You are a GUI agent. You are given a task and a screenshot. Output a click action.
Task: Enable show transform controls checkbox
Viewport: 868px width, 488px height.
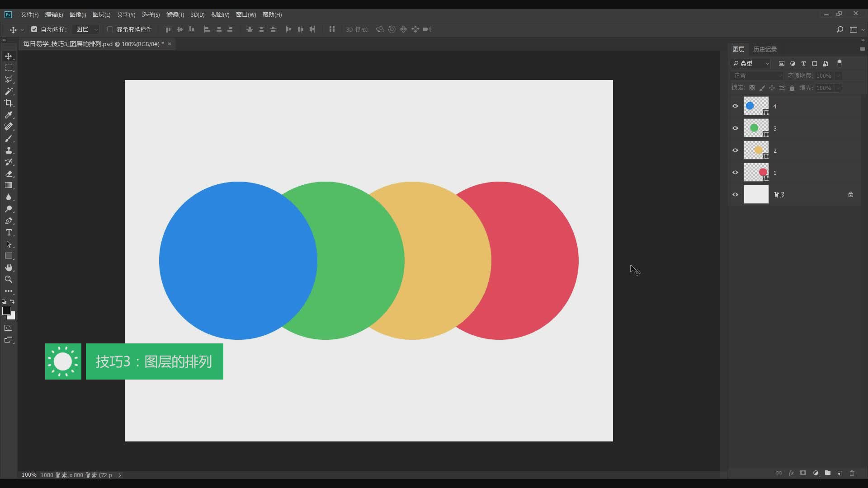point(110,29)
